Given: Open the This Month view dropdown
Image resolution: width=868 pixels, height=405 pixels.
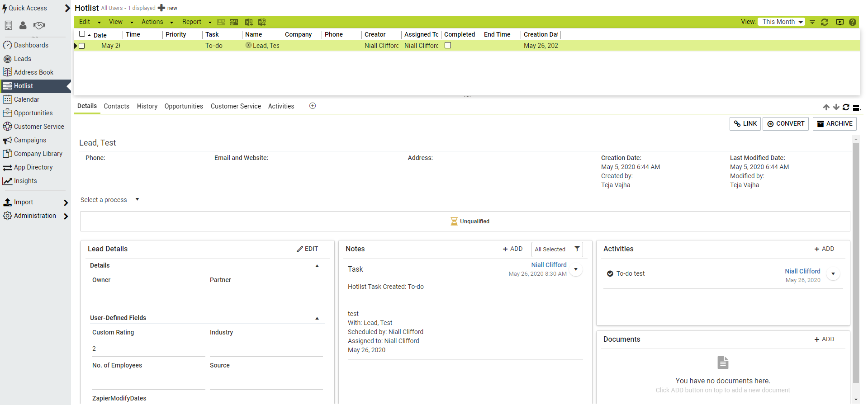Looking at the screenshot, I should coord(782,22).
